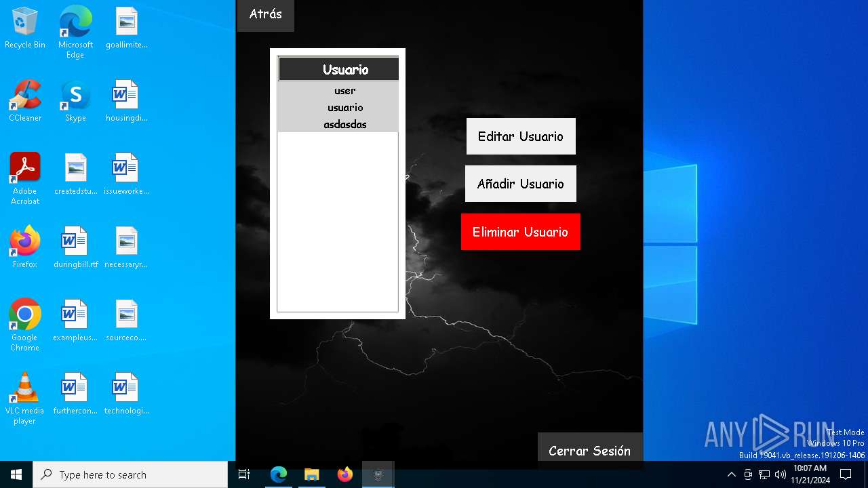Select technologi Word document icon

click(x=126, y=394)
